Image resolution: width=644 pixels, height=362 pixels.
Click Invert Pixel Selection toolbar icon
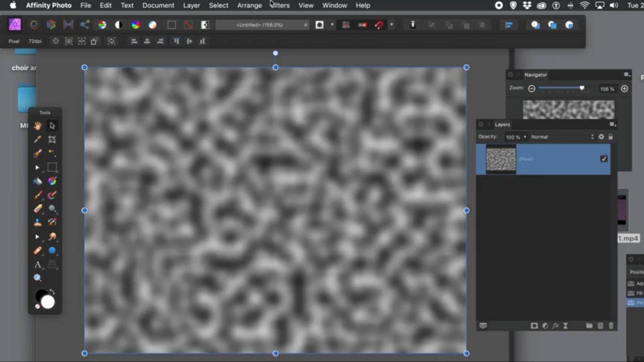coord(205,25)
